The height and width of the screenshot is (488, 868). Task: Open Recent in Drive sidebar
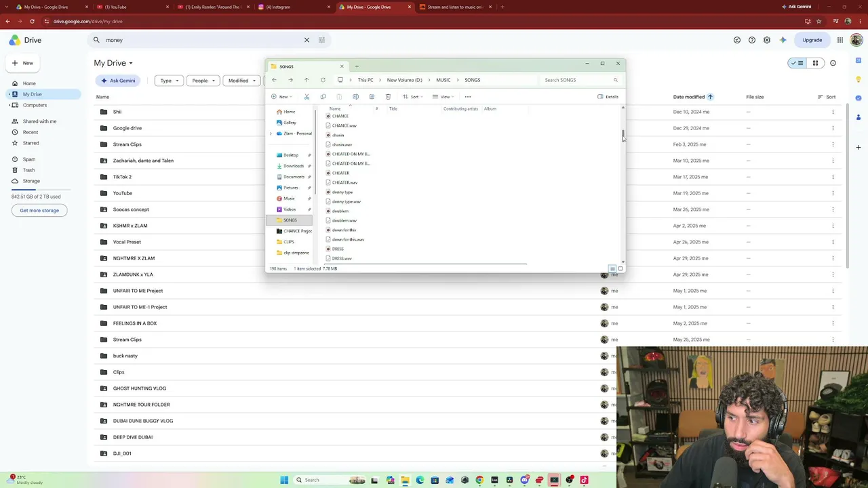pyautogui.click(x=31, y=132)
